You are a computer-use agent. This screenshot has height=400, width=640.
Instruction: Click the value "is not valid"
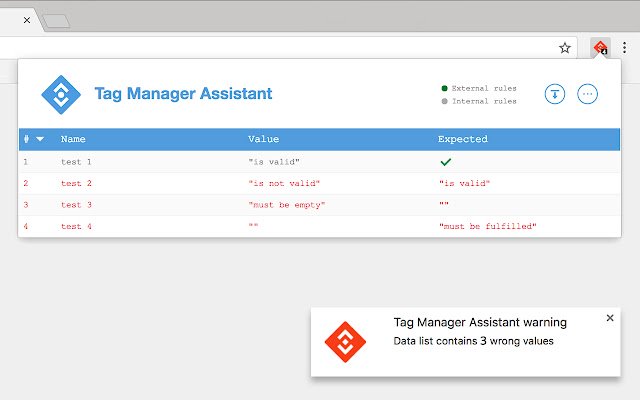[284, 184]
